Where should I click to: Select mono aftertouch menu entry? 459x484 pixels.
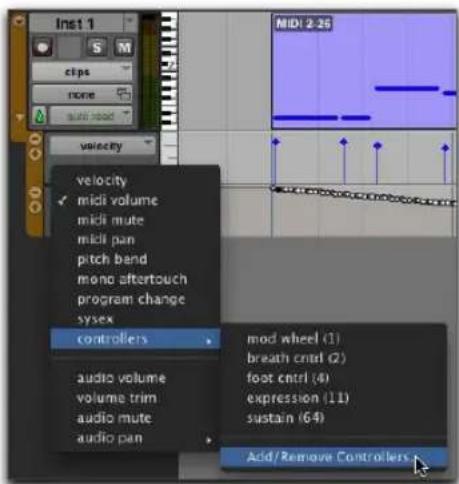[135, 279]
